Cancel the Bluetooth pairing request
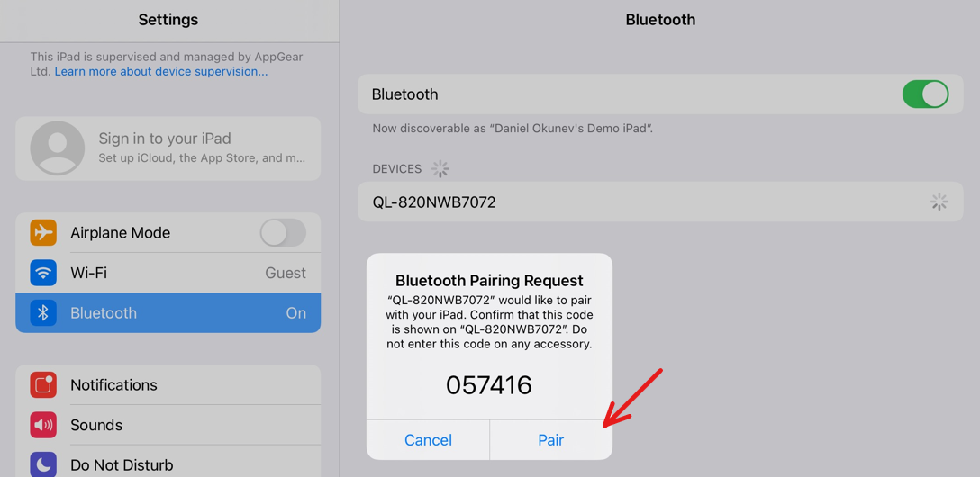The image size is (980, 477). pyautogui.click(x=428, y=440)
